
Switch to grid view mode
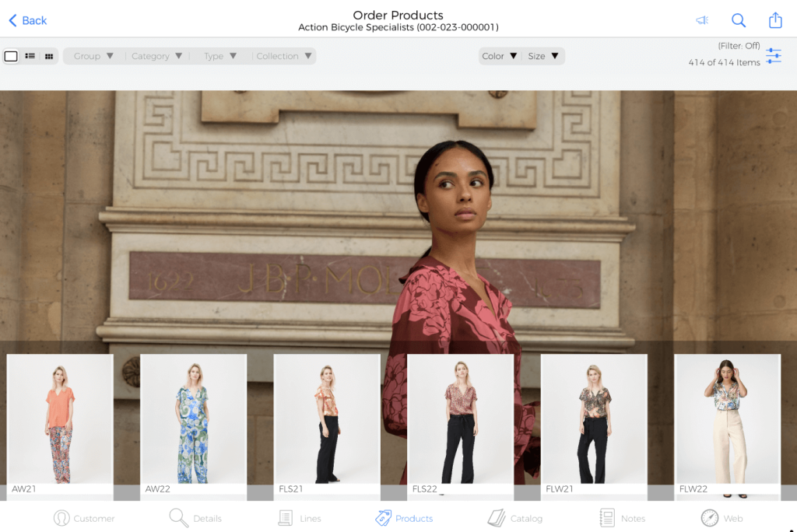coord(48,56)
